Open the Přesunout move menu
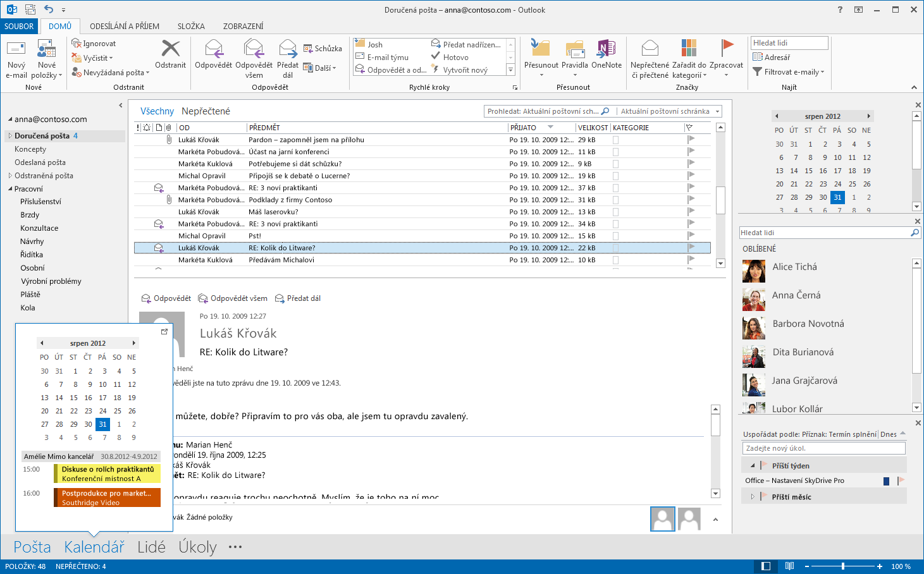 click(541, 59)
